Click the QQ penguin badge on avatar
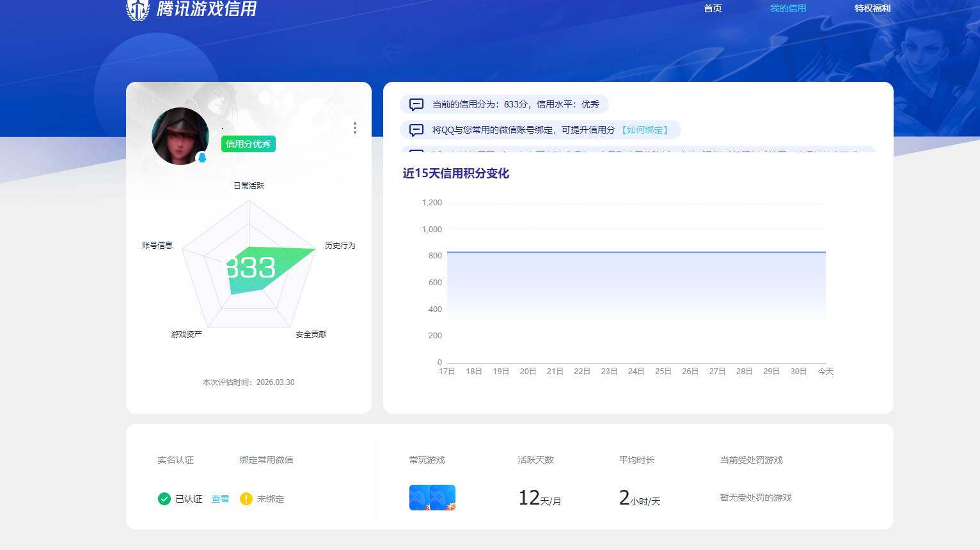Viewport: 980px width, 550px height. coord(202,157)
